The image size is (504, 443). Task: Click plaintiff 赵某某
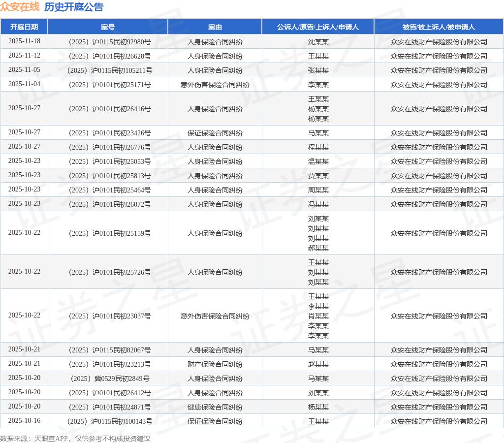coord(318,365)
